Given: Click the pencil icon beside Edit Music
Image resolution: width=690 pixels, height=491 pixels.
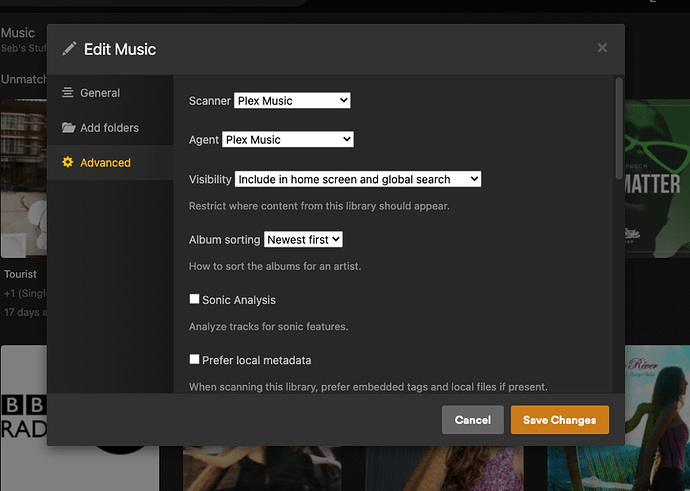Looking at the screenshot, I should click(x=69, y=49).
